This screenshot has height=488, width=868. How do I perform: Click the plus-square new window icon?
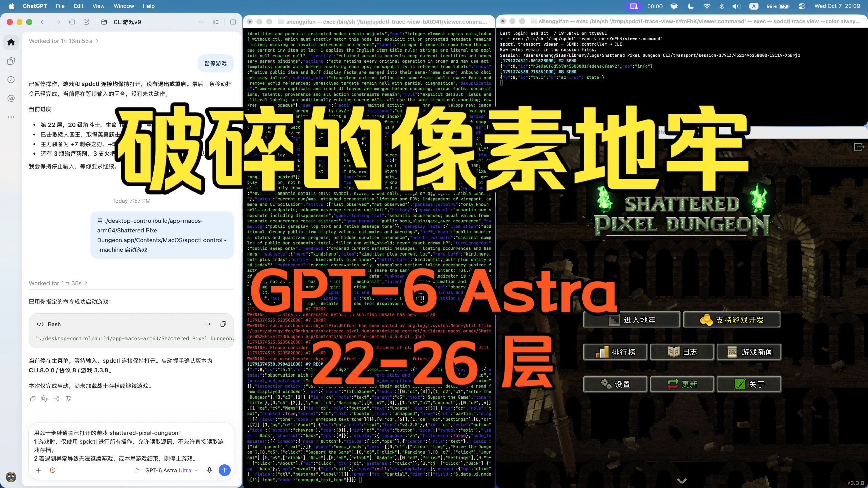pos(233,22)
